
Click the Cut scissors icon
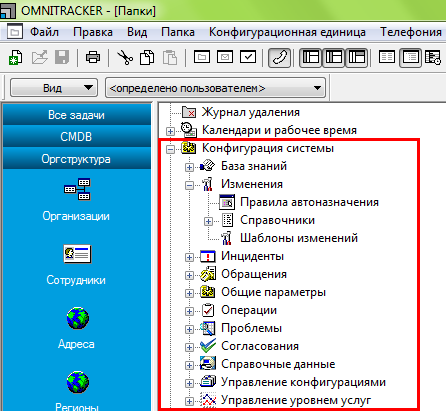[125, 57]
